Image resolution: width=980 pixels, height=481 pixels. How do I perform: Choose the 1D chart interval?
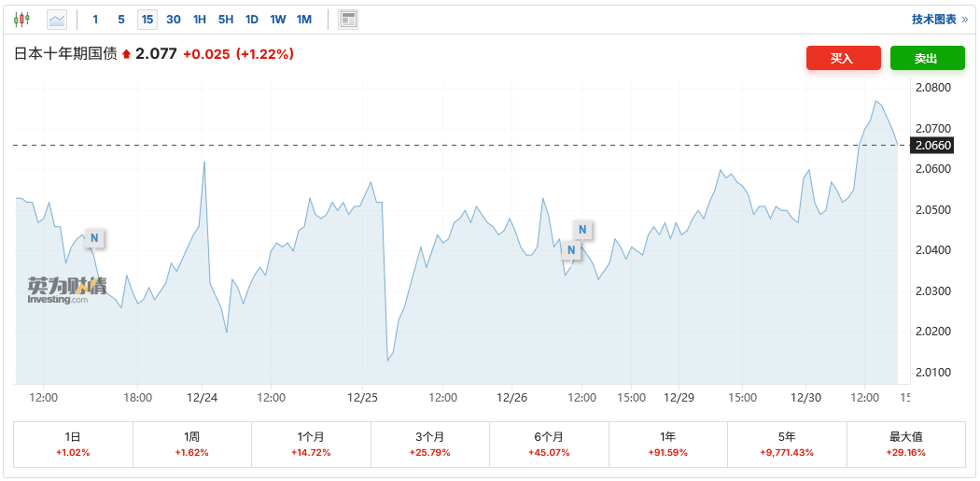(x=252, y=19)
